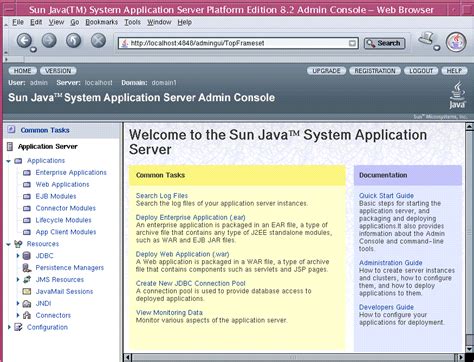Click the HOME button
Image resolution: width=474 pixels, height=362 pixels.
(22, 71)
